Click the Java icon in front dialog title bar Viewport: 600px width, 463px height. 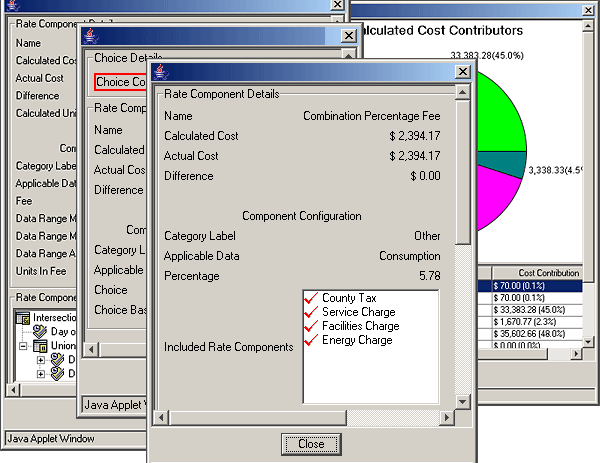[162, 73]
